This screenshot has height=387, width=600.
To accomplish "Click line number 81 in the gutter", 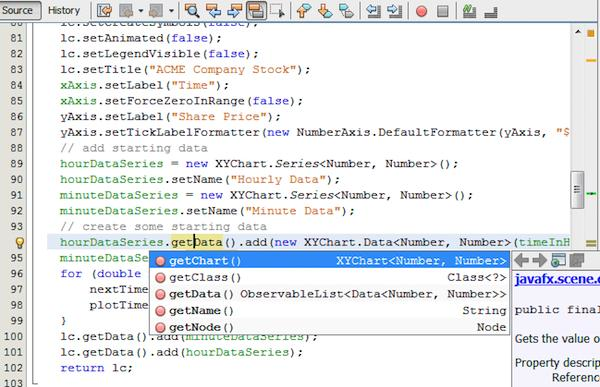I will coord(16,38).
